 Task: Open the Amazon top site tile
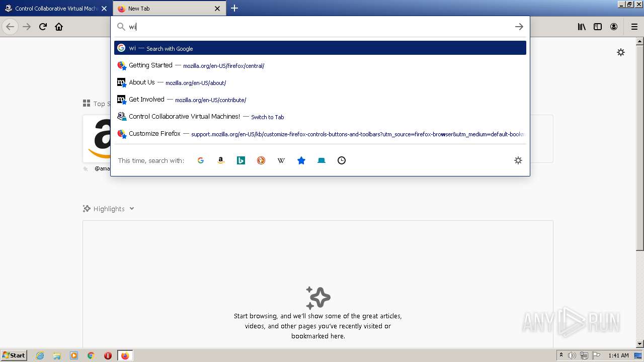click(97, 139)
